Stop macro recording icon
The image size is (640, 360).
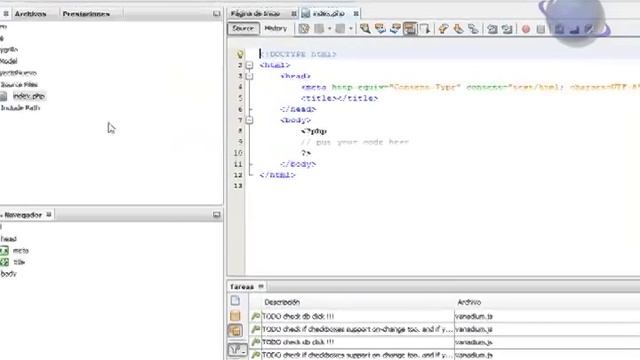[541, 29]
